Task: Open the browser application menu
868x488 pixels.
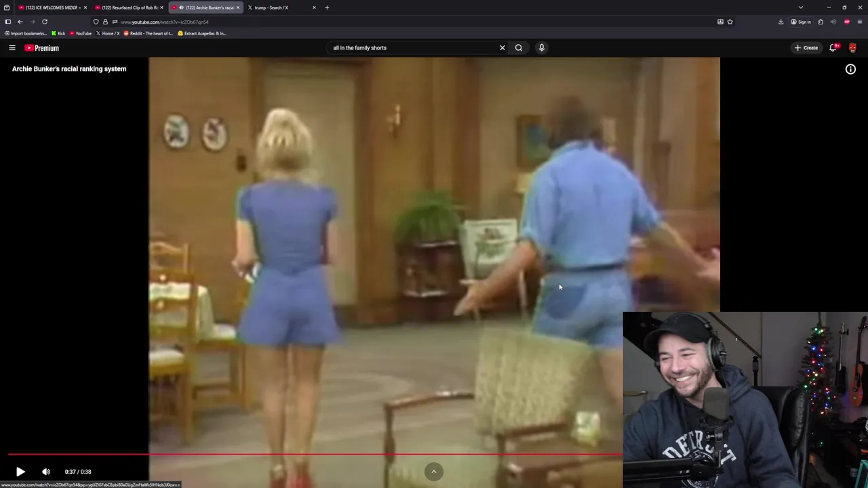Action: pyautogui.click(x=860, y=22)
